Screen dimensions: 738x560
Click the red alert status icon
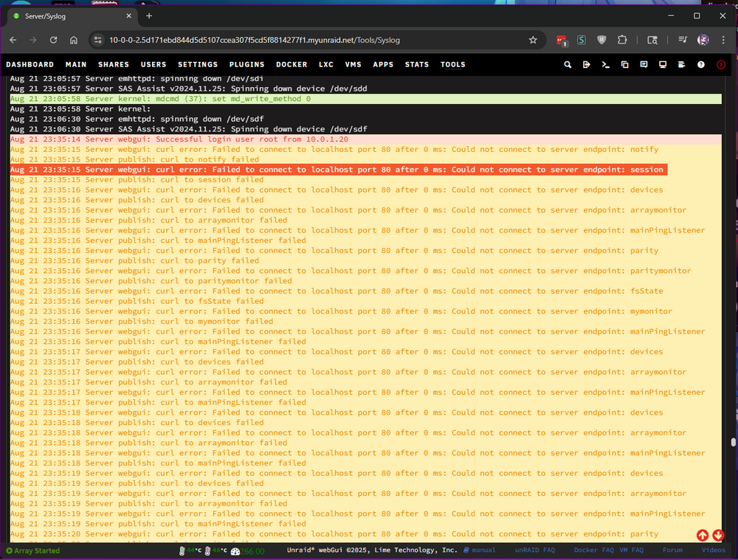pyautogui.click(x=721, y=64)
